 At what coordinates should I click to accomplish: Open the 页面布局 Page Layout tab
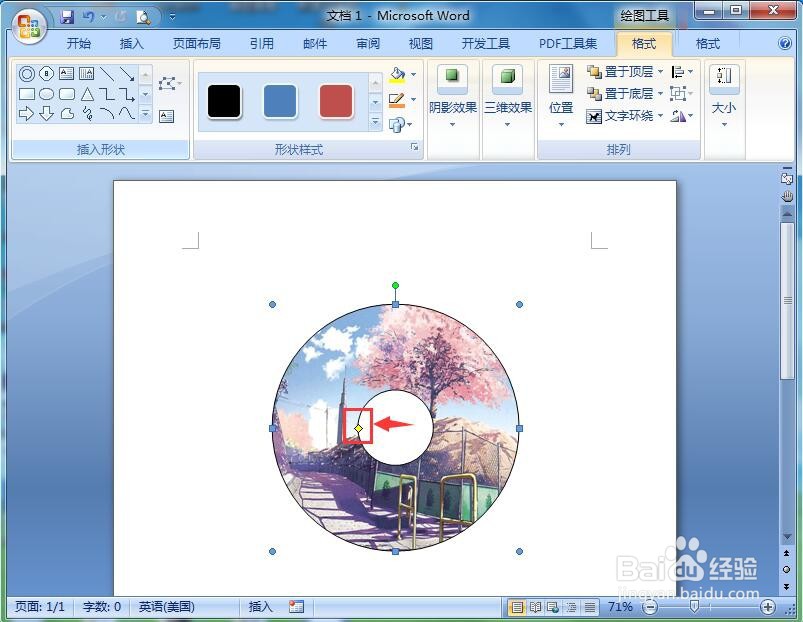[x=197, y=44]
